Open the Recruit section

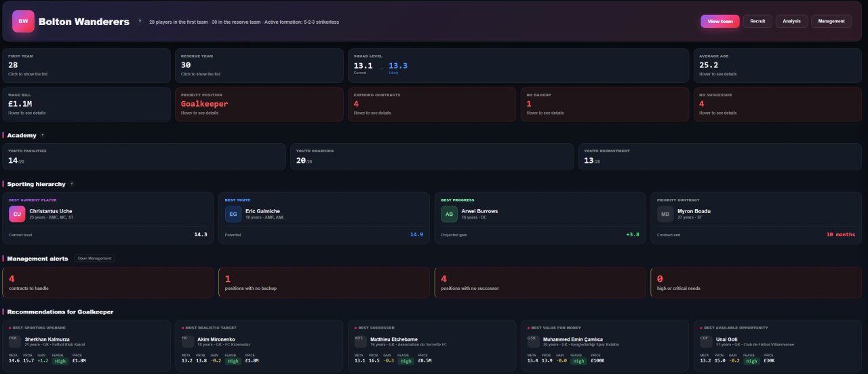(757, 21)
